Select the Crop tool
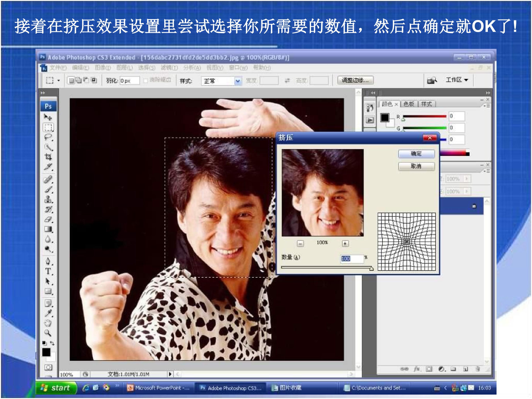Viewport: 532px width, 399px height. [48, 157]
